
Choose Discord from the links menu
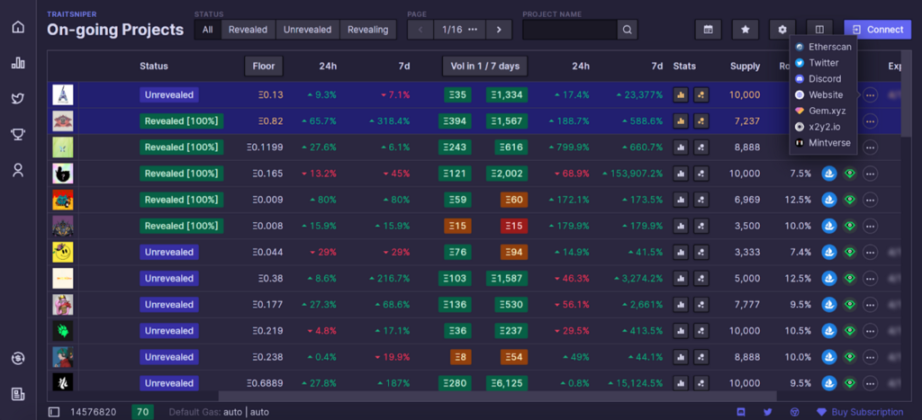[824, 79]
